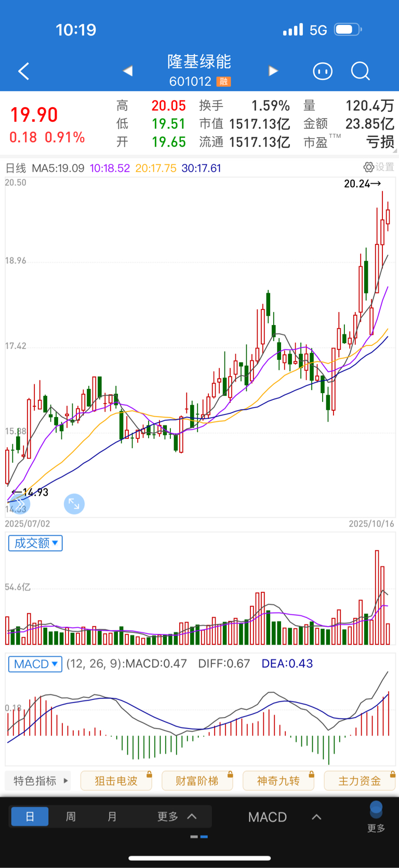Tap the high price 20.05
The height and width of the screenshot is (868, 399).
click(168, 106)
